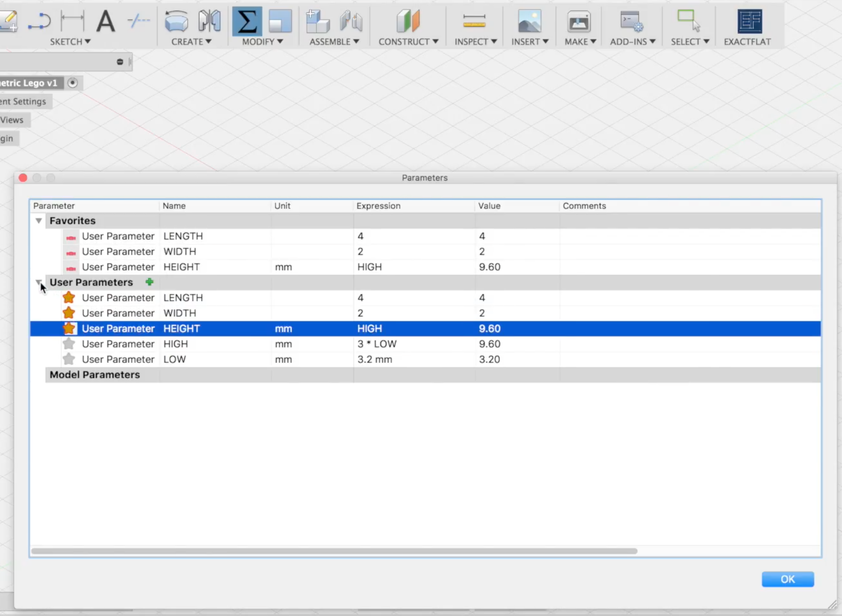
Task: Open the ExactFlat add-in icon
Action: click(x=749, y=21)
